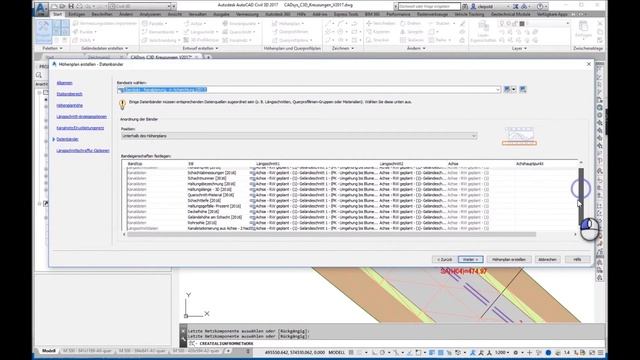Image resolution: width=640 pixels, height=360 pixels.
Task: Click the Open file icon in quick access toolbar
Action: tap(62, 7)
